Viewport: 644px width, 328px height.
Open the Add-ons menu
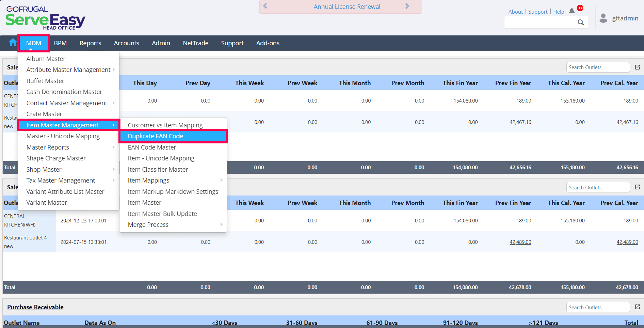[x=268, y=43]
